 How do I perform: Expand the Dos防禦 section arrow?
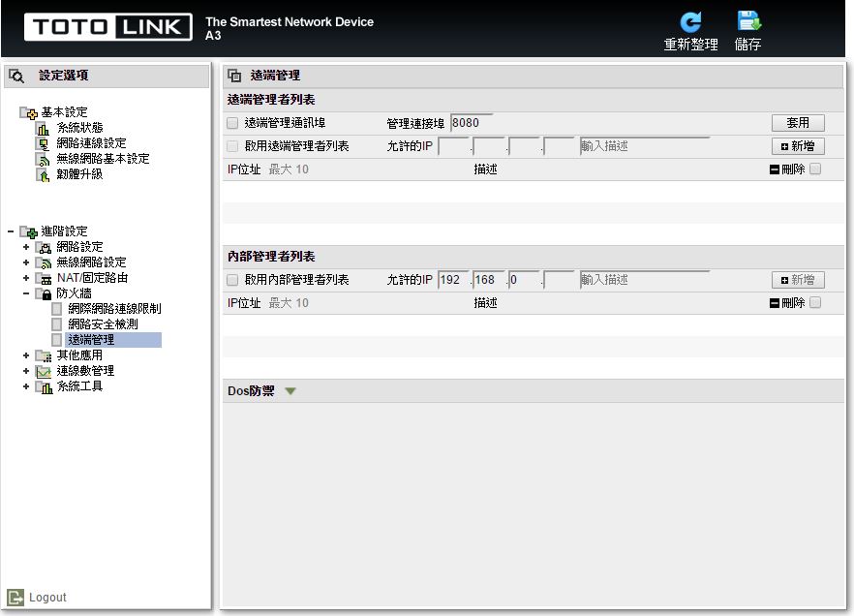click(x=290, y=391)
